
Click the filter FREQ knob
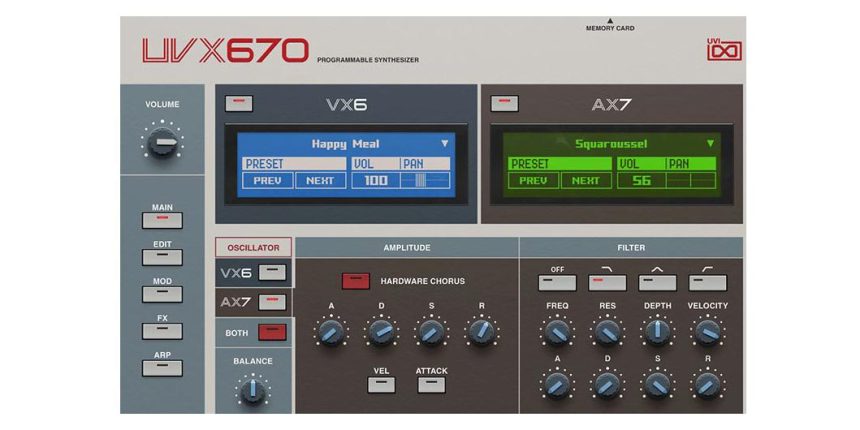click(557, 333)
